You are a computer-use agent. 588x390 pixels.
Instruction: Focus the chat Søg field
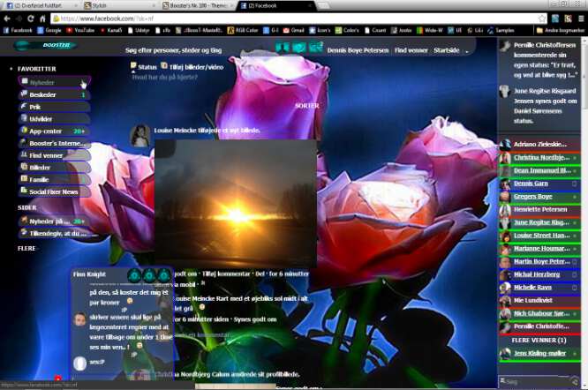coord(533,381)
